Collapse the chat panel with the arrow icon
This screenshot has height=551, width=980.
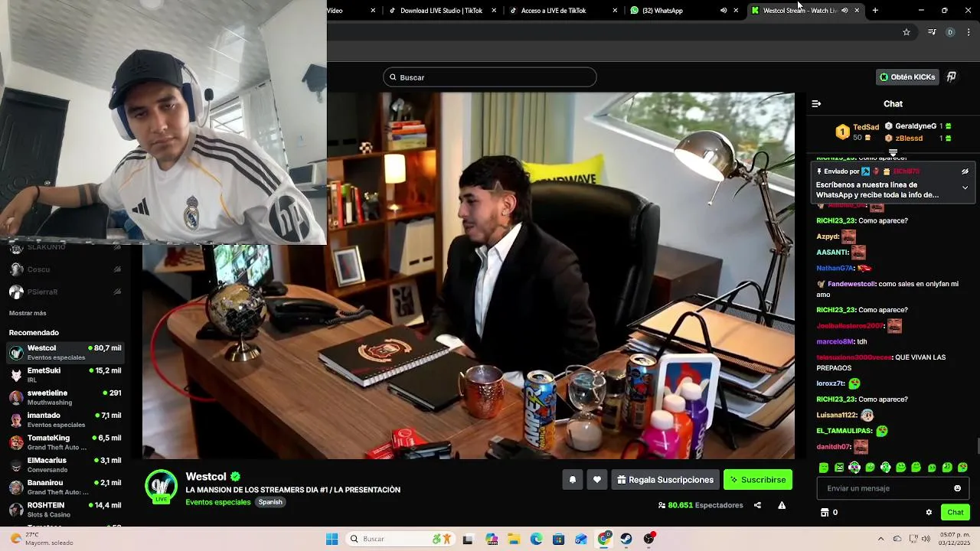tap(816, 103)
